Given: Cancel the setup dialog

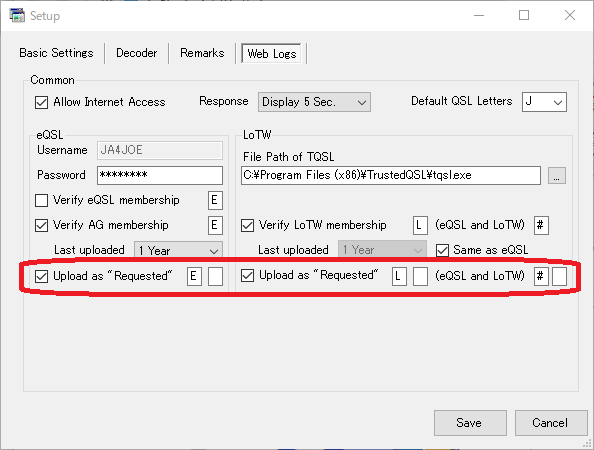Looking at the screenshot, I should [551, 423].
